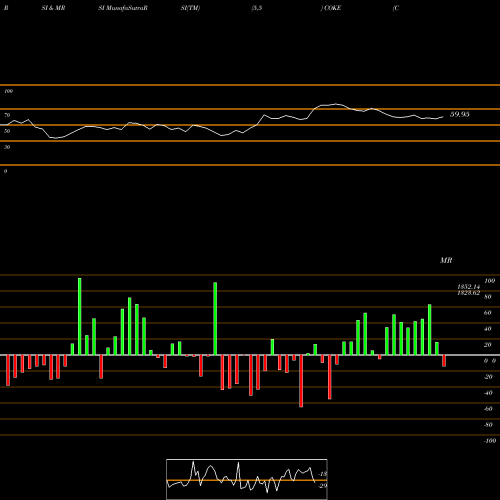
Task: Click the MR axis label -100
Action: [x=490, y=441]
